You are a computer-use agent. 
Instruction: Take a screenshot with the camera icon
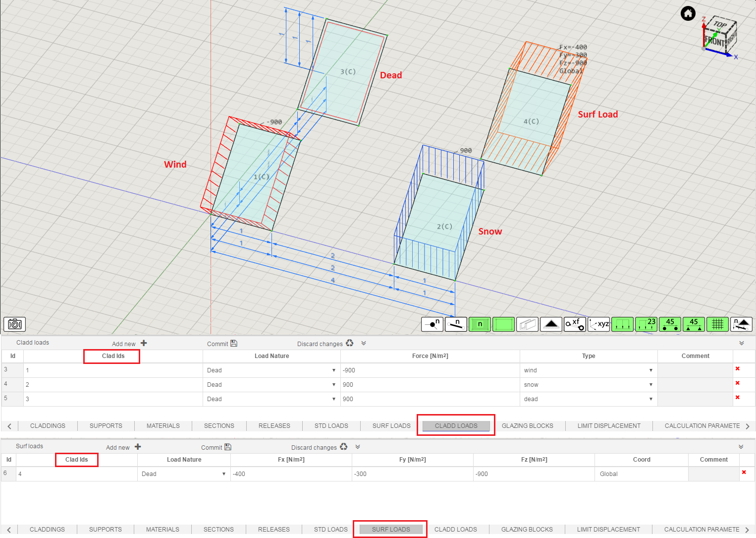pyautogui.click(x=14, y=324)
